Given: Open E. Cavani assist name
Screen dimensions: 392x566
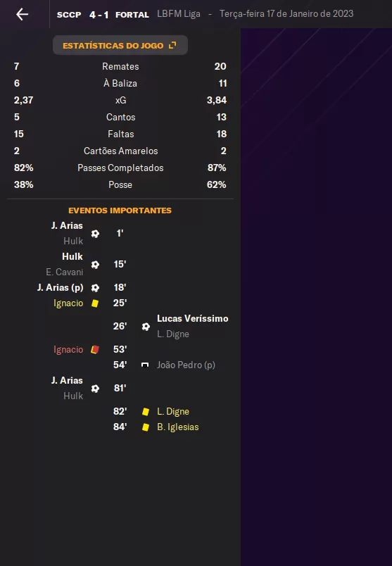Looking at the screenshot, I should pos(65,272).
